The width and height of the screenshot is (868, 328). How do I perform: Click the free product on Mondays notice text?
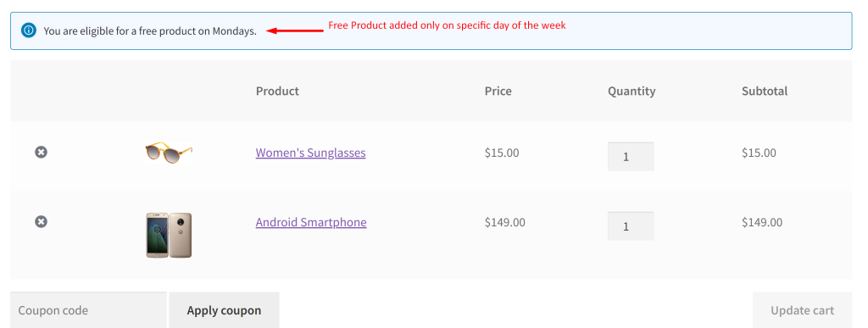[150, 31]
